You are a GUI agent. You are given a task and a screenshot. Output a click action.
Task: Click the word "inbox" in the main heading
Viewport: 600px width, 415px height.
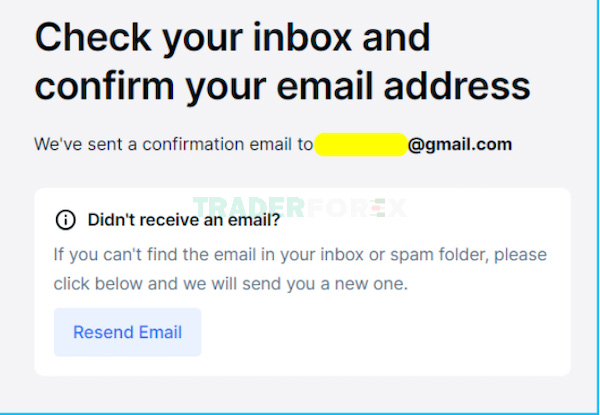pos(302,37)
